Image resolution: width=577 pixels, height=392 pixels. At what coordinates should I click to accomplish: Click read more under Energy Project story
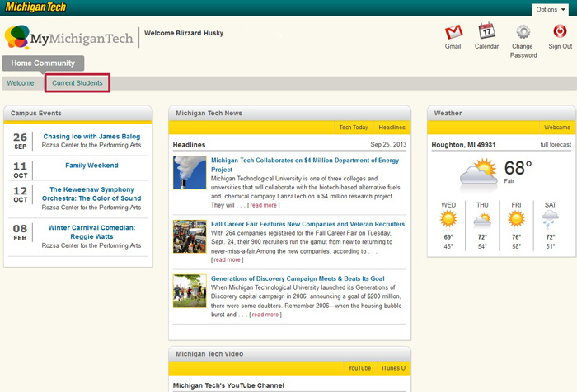[x=264, y=205]
